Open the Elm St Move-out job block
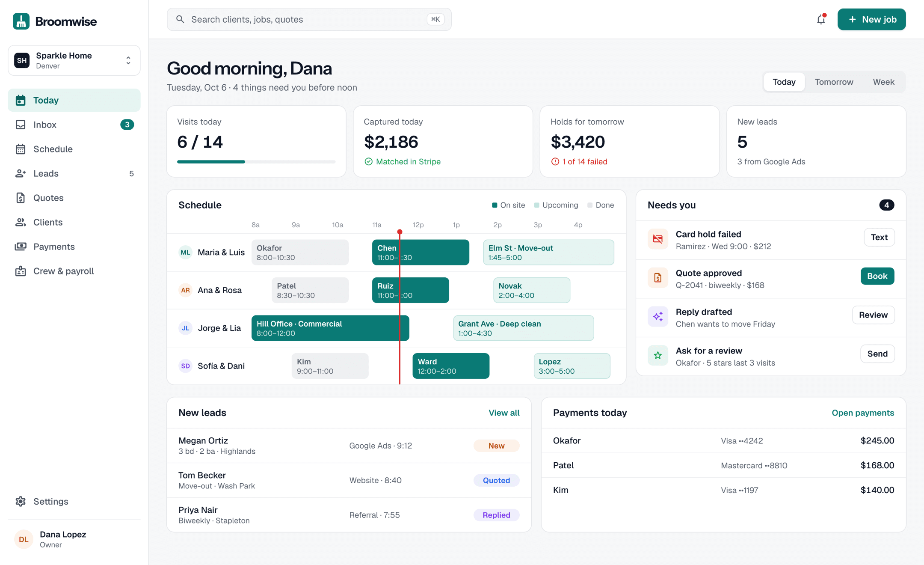924x565 pixels. (548, 252)
